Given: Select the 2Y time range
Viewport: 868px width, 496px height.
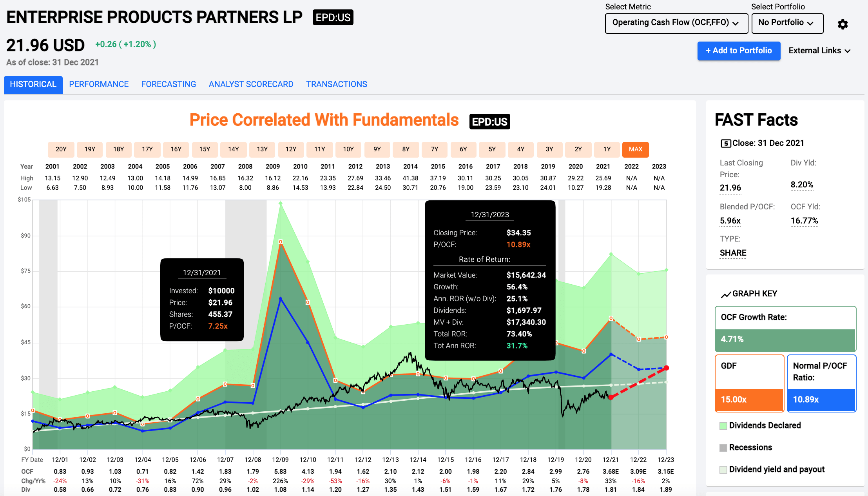Looking at the screenshot, I should pyautogui.click(x=578, y=149).
